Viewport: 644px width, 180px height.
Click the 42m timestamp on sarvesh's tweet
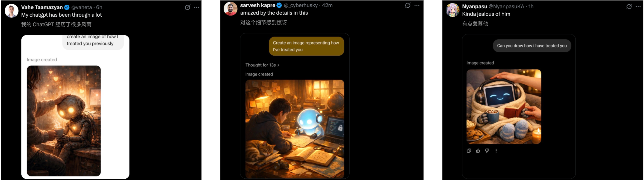point(327,5)
